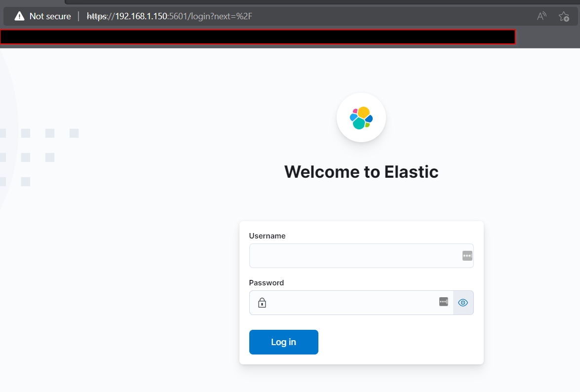Open password manager icon in Password field
Viewport: 580px width, 392px height.
coord(443,302)
